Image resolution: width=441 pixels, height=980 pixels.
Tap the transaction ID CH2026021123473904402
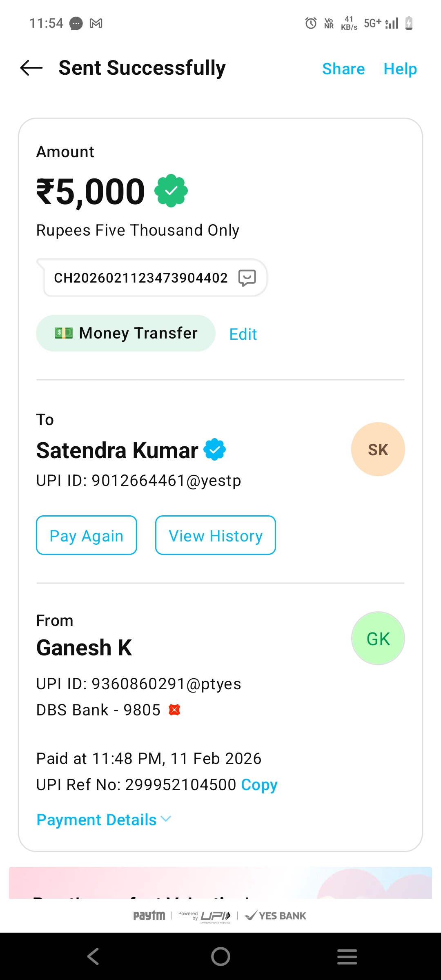(x=141, y=278)
